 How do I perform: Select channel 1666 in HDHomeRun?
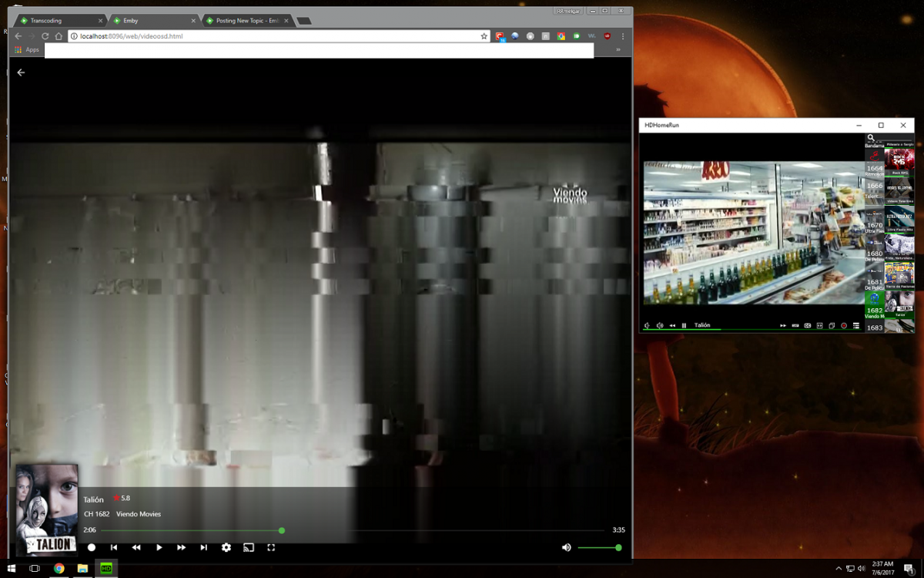(x=875, y=190)
